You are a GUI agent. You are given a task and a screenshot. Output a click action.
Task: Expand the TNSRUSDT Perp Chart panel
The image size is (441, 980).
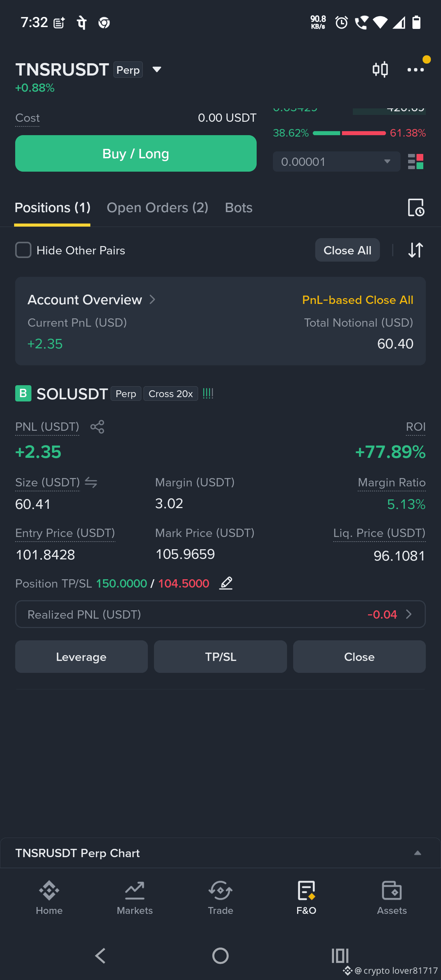pyautogui.click(x=418, y=853)
